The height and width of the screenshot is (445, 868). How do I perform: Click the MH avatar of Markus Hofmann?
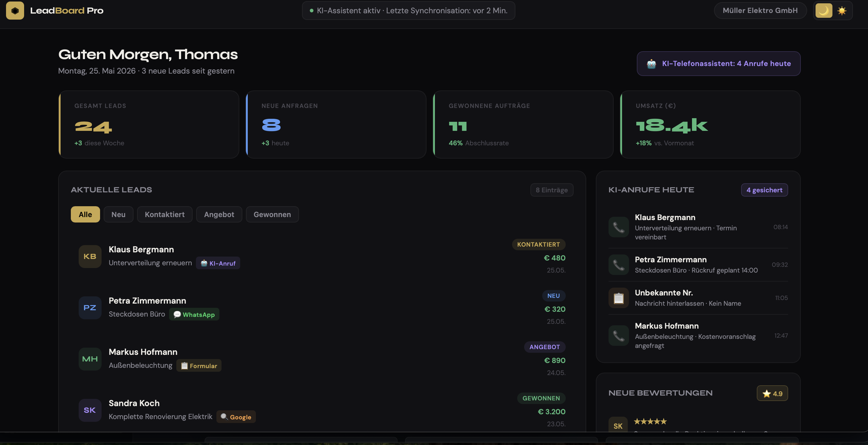coord(90,359)
